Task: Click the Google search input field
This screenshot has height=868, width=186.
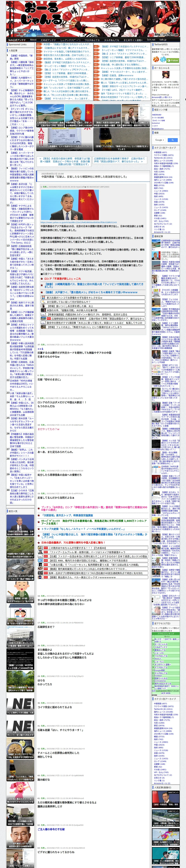Action: pos(160,140)
